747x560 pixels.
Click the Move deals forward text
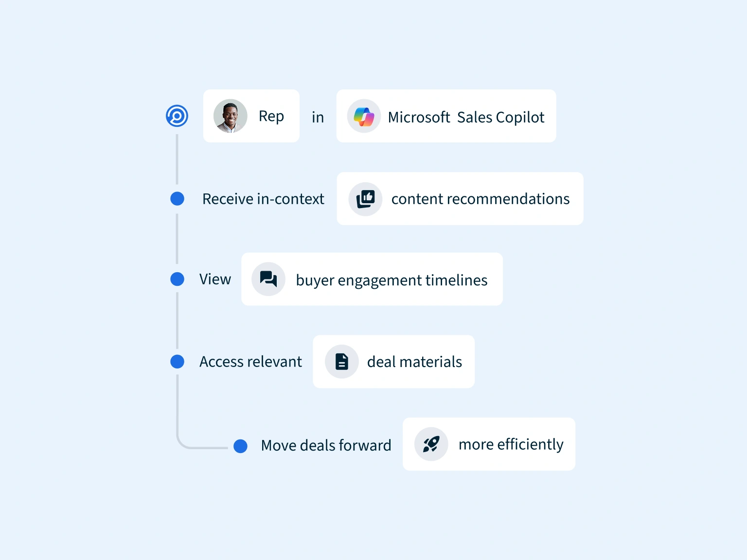coord(326,445)
